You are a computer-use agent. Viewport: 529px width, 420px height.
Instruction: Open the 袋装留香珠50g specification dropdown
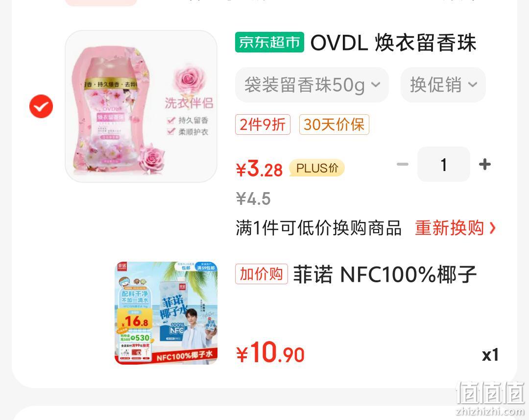[312, 85]
